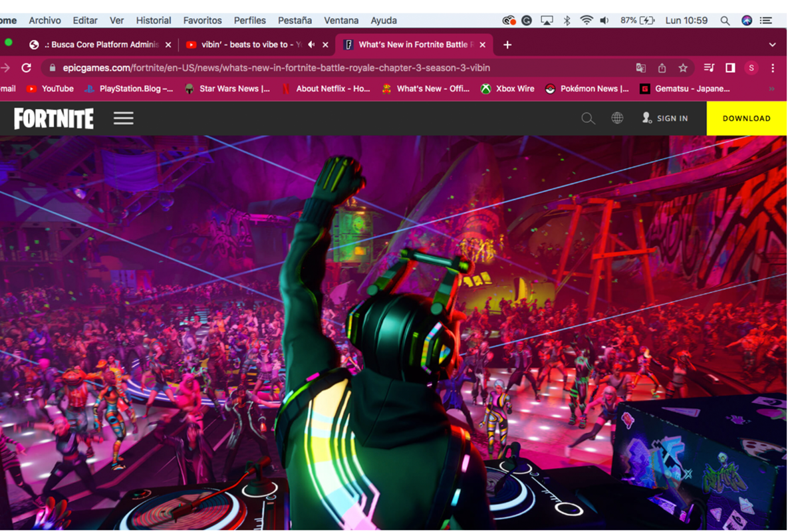Click the yellow DOWNLOAD button
Image resolution: width=798 pixels, height=532 pixels.
point(746,118)
